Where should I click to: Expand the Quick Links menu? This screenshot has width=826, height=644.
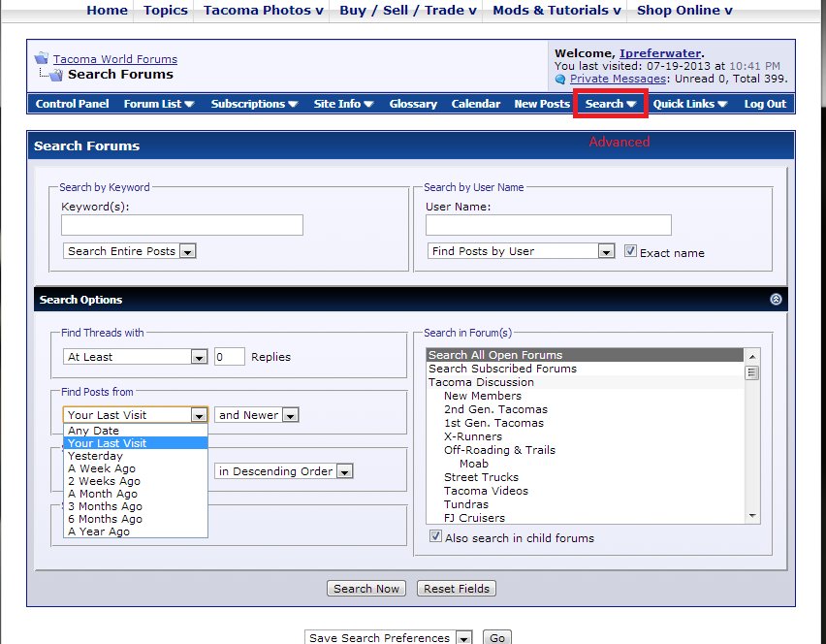[690, 104]
